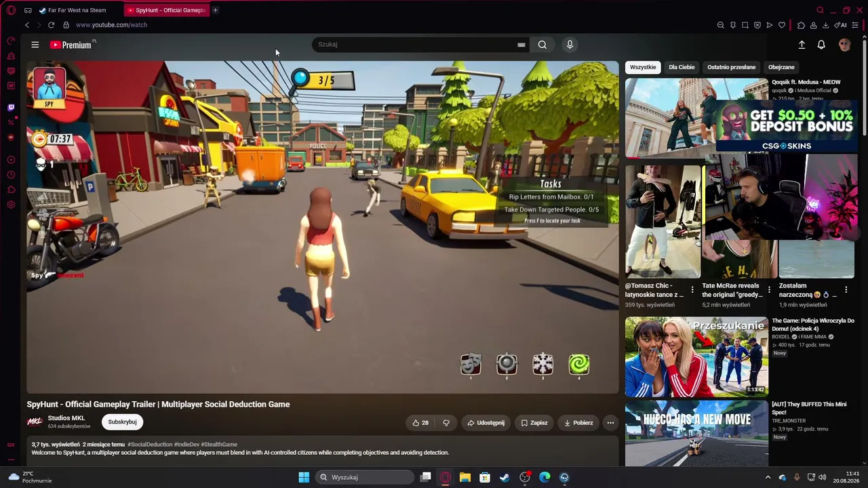This screenshot has height=488, width=868.
Task: Go back to previous page in Opera
Action: [27, 25]
